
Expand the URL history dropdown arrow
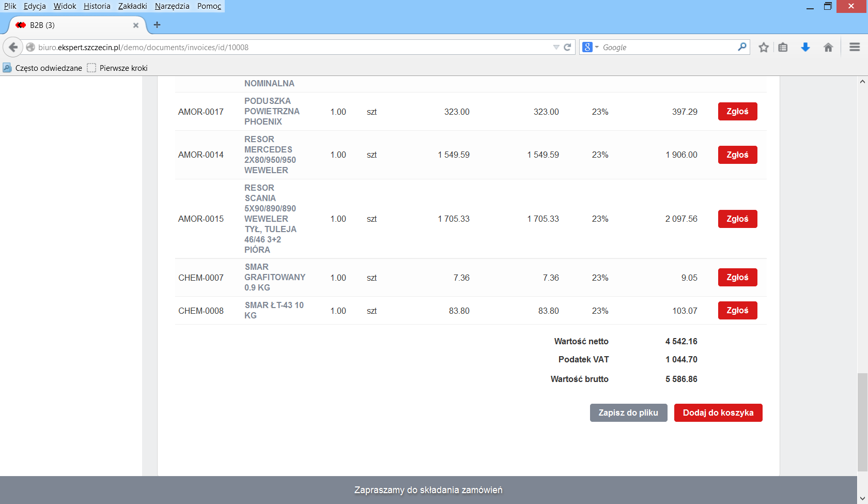556,47
